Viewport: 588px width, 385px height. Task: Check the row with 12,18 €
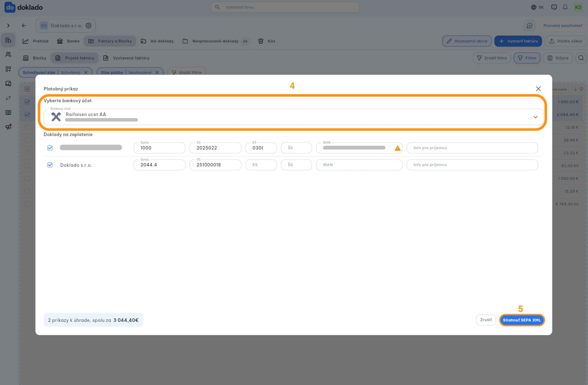pyautogui.click(x=27, y=127)
